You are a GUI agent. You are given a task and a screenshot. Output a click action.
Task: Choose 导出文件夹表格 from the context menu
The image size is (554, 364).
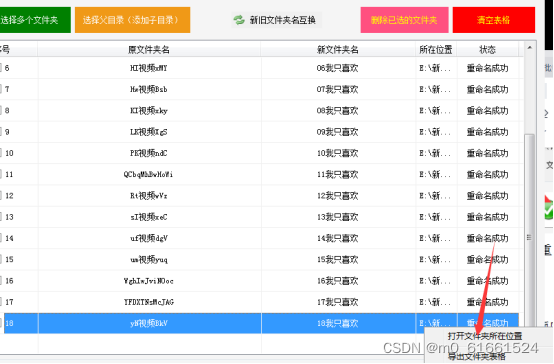[477, 357]
